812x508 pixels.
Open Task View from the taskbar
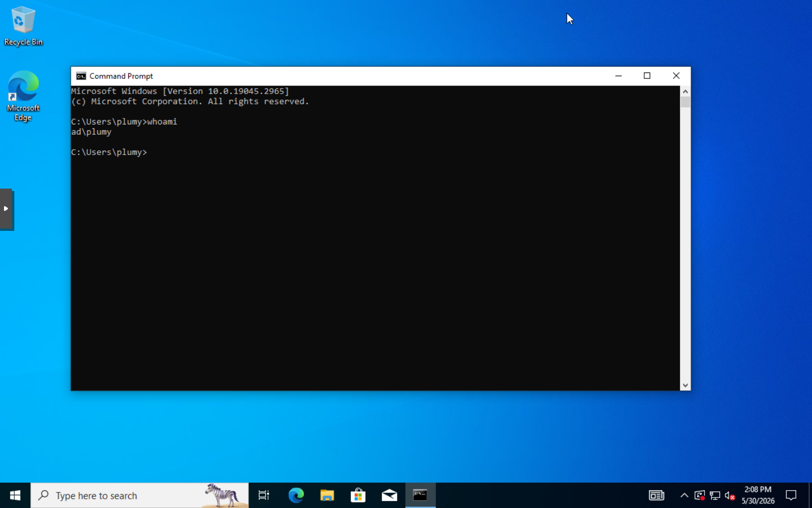tap(264, 495)
